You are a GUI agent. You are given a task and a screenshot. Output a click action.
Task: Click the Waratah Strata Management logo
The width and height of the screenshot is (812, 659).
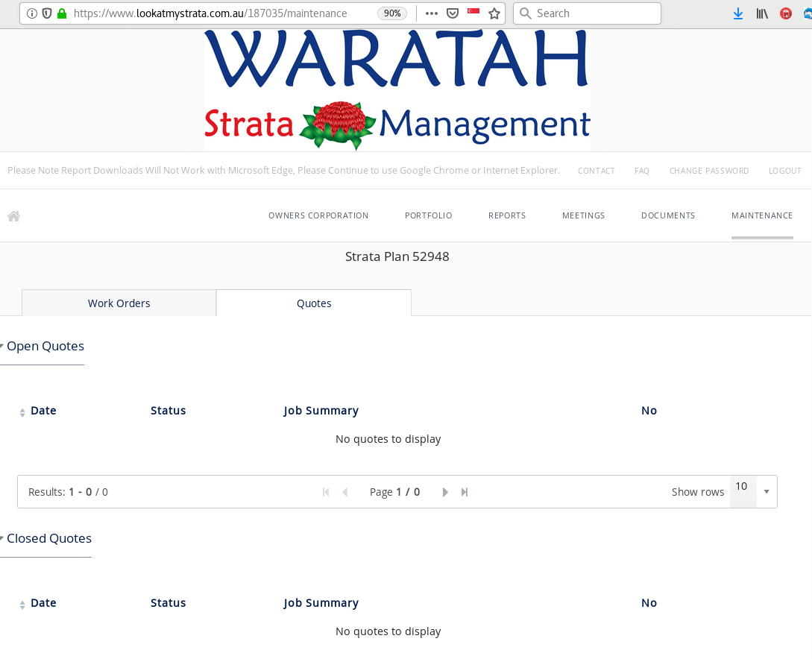(x=397, y=89)
